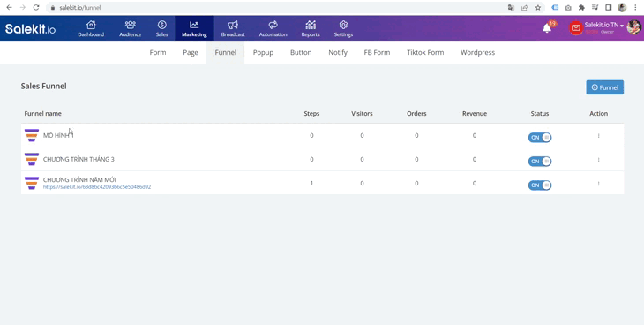Click the notification bell icon
Viewport: 644px width, 325px height.
click(547, 28)
